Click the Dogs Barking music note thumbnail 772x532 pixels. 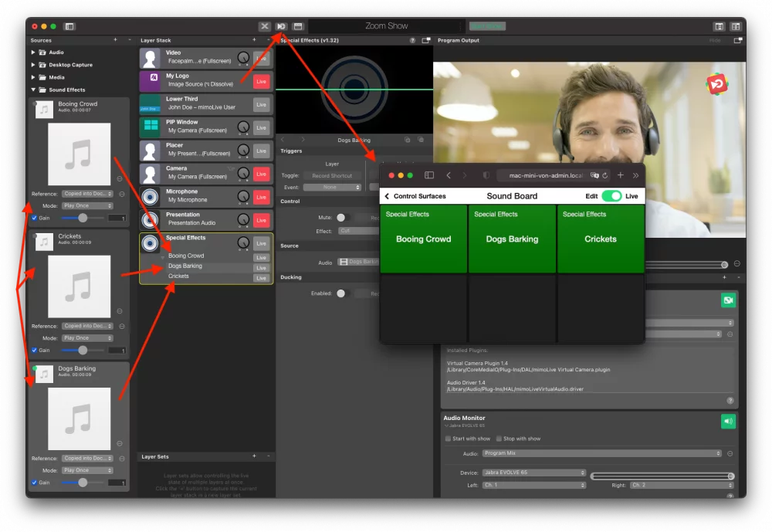(79, 418)
